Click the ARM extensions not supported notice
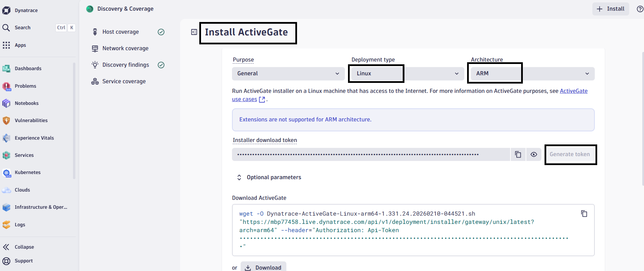This screenshot has width=644, height=271. [413, 120]
